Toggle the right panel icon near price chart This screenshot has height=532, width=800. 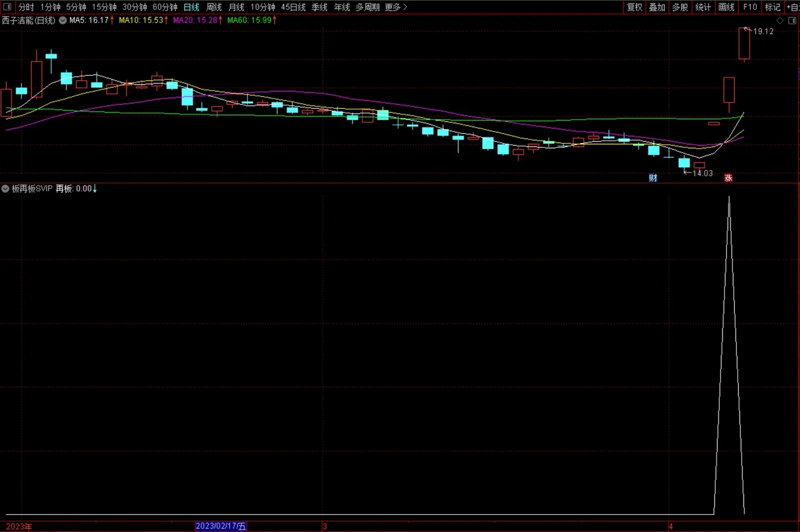coord(792,21)
